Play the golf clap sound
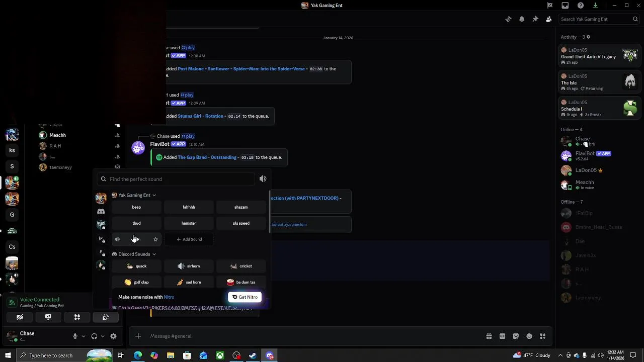 pyautogui.click(x=136, y=282)
